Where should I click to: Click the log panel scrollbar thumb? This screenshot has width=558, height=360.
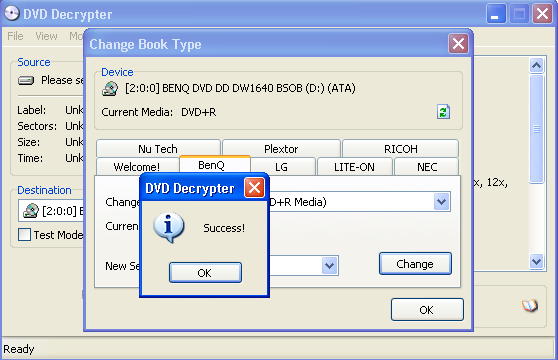(x=536, y=129)
